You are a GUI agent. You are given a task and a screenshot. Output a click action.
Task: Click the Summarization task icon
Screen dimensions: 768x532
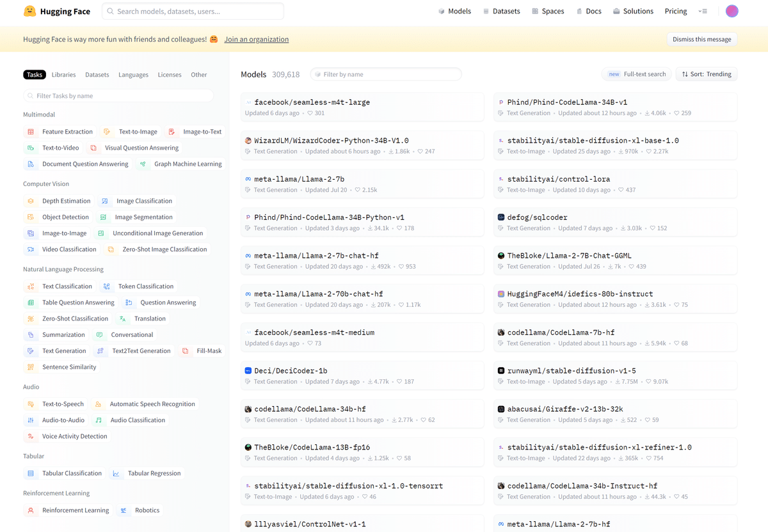coord(31,334)
